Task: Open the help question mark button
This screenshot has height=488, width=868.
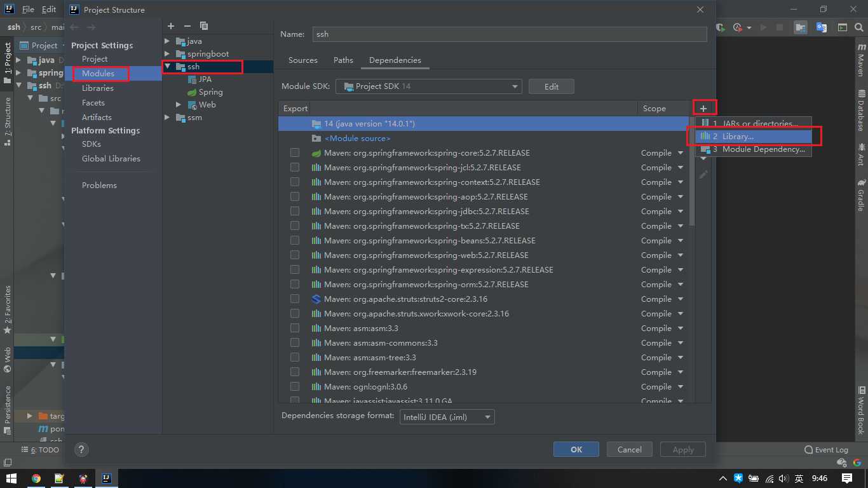Action: 81,449
